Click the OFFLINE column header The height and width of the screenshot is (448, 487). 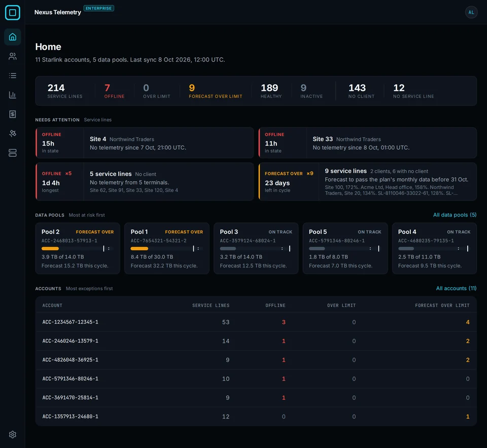pyautogui.click(x=275, y=305)
